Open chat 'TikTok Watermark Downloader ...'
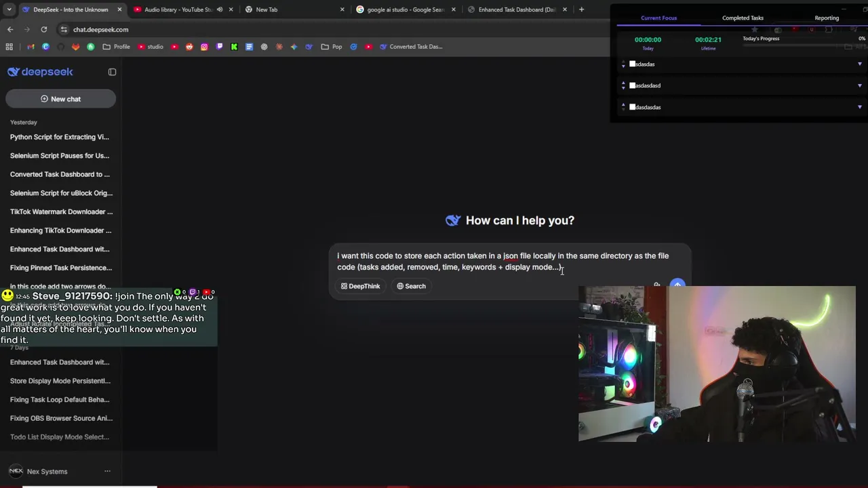 coord(61,211)
